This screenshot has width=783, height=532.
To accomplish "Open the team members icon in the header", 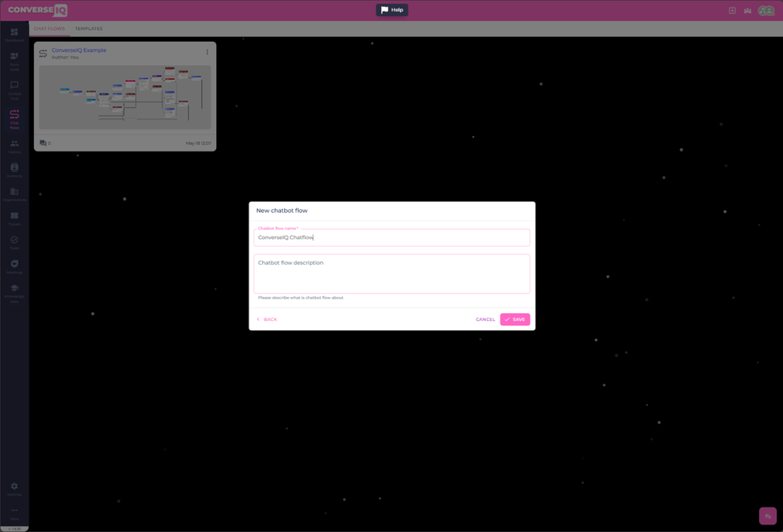I will coord(747,10).
